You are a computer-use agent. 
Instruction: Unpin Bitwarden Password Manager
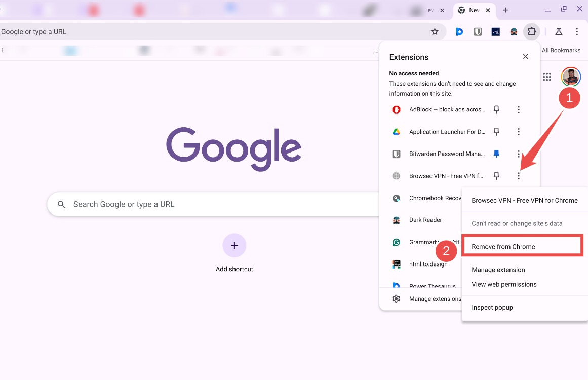[x=497, y=154]
